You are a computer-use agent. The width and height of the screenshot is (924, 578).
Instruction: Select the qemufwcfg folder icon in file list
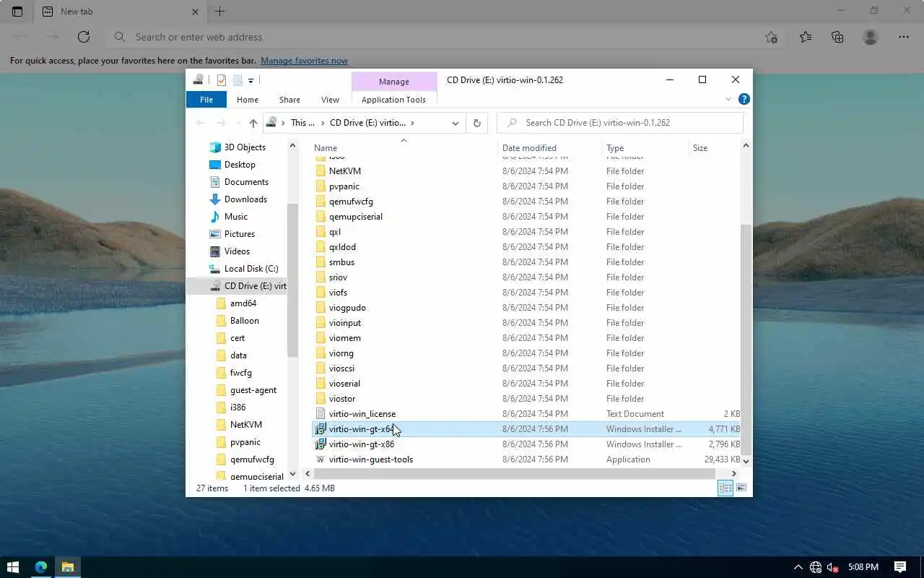[321, 202]
